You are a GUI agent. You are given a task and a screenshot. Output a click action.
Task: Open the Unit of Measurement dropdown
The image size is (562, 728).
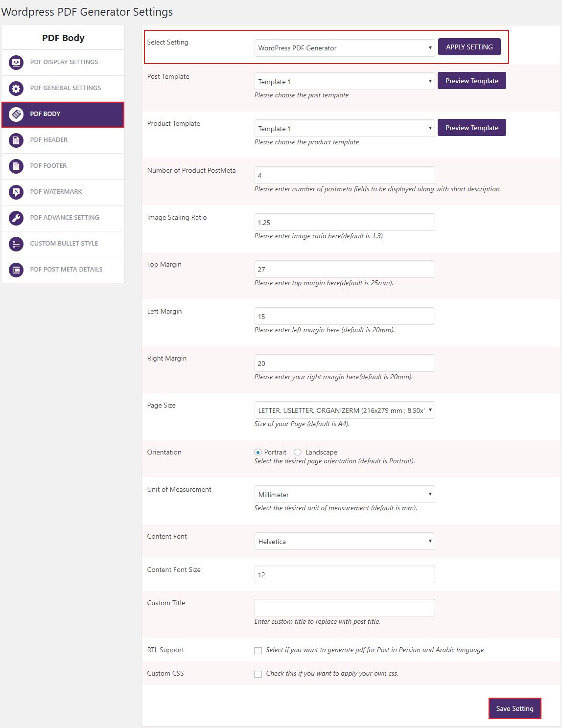click(344, 494)
